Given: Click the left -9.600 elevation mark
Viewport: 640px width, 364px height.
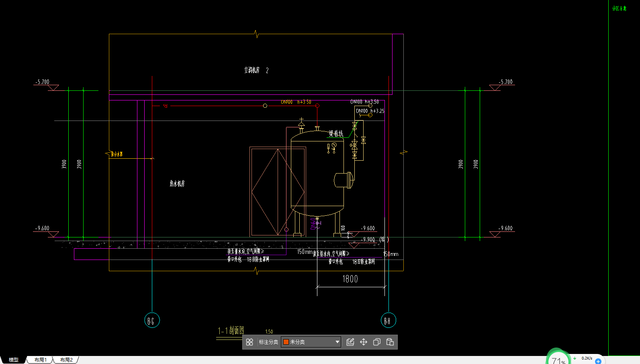Looking at the screenshot, I should (42, 228).
